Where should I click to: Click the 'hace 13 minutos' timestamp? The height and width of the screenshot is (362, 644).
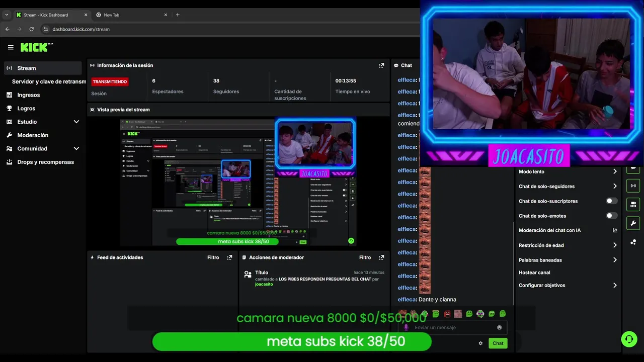coord(369,273)
